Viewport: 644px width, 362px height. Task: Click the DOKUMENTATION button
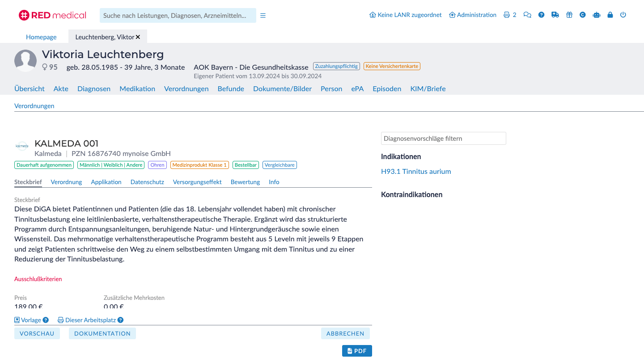[x=102, y=333]
